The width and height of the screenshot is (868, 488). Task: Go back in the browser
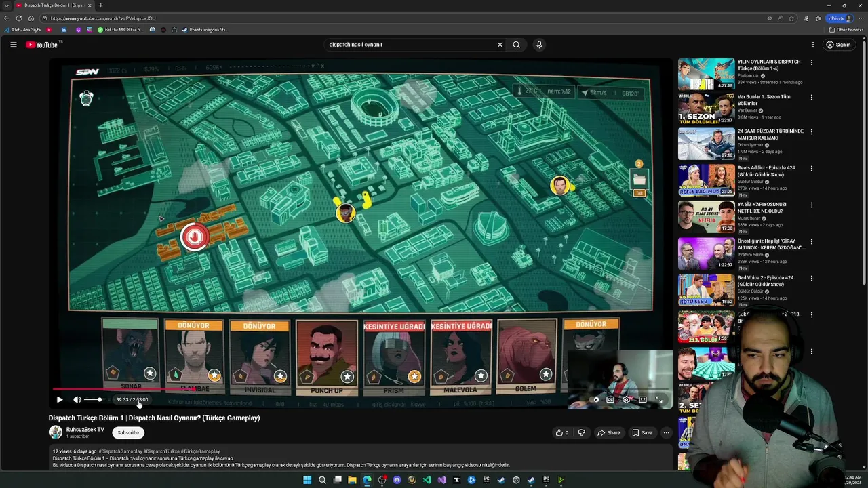coord(6,18)
